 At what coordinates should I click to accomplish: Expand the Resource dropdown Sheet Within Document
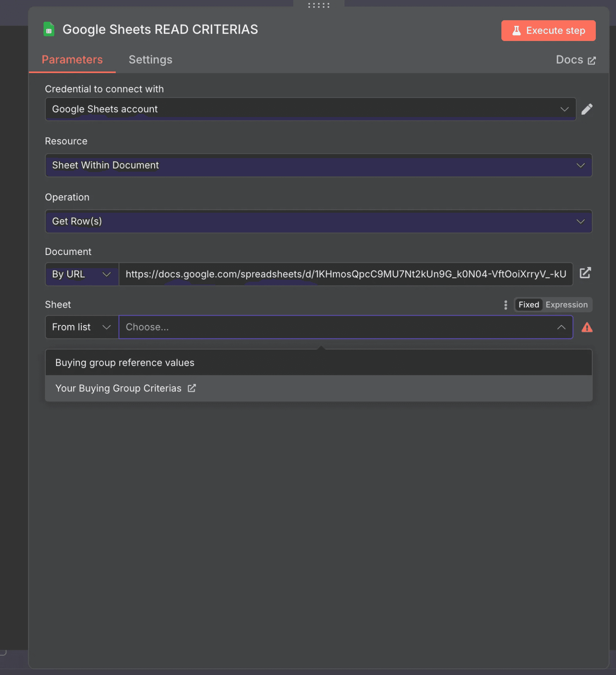tap(318, 165)
